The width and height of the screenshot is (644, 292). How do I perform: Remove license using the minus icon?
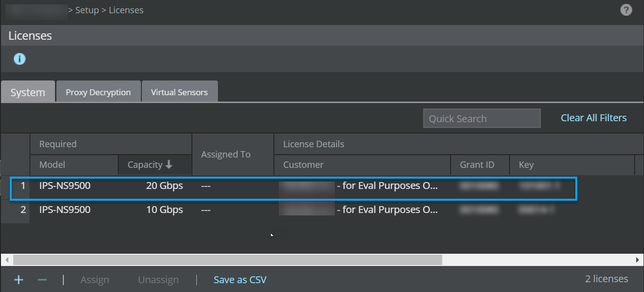tap(42, 280)
